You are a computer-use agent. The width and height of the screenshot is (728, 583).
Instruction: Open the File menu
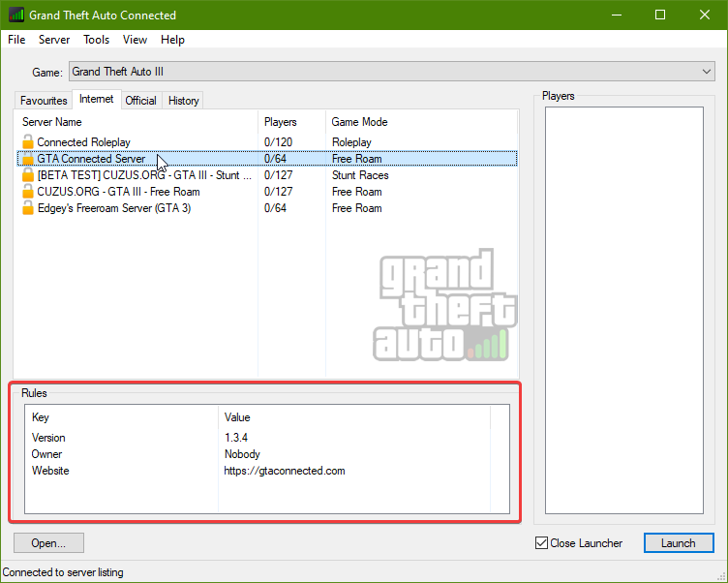pos(16,40)
